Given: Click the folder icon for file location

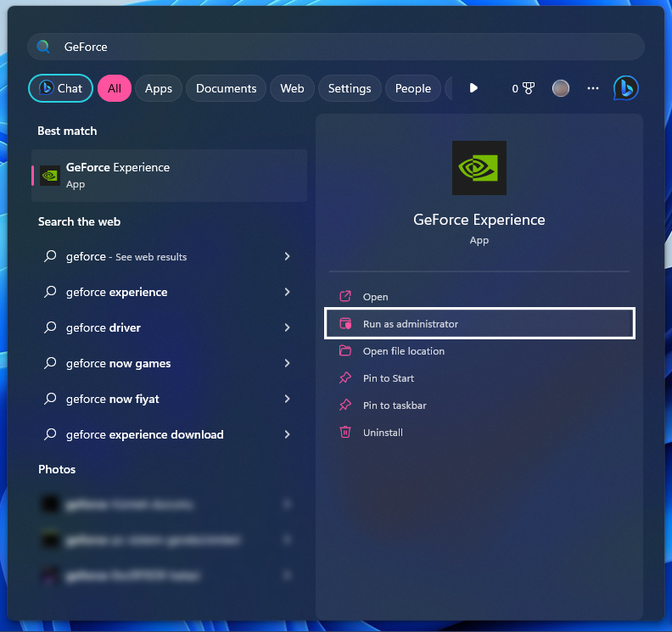Looking at the screenshot, I should click(345, 350).
